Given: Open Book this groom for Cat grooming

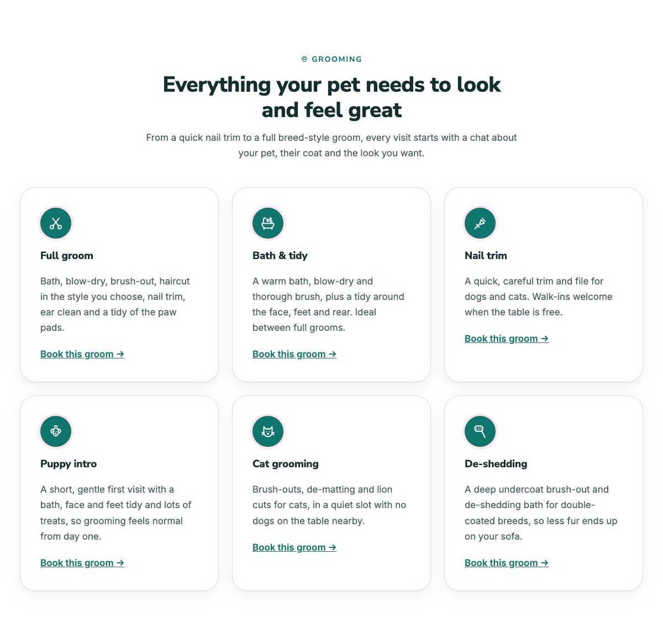Looking at the screenshot, I should click(294, 547).
